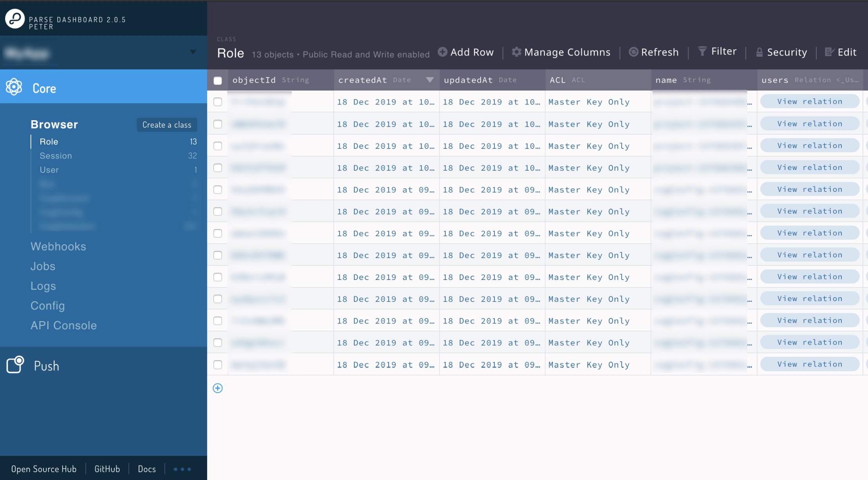Click the Refresh icon
The height and width of the screenshot is (480, 868).
click(x=633, y=51)
